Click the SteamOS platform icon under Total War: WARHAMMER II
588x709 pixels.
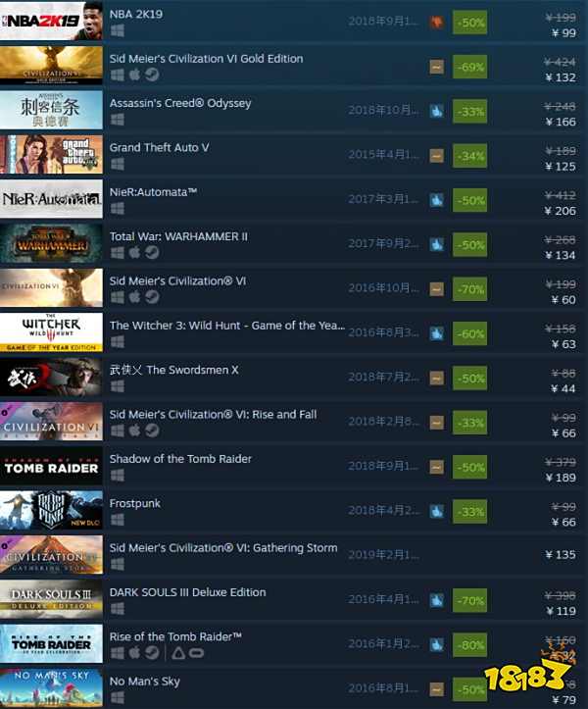click(x=152, y=252)
